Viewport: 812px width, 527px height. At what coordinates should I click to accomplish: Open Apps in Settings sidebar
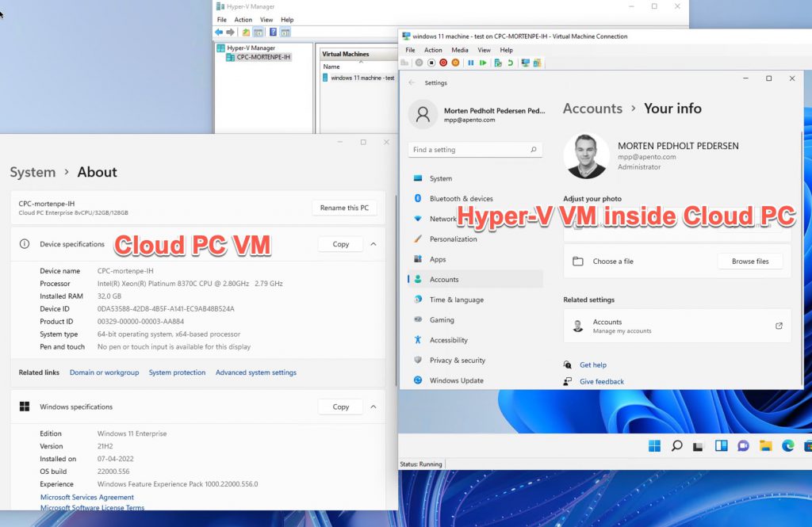[475, 259]
